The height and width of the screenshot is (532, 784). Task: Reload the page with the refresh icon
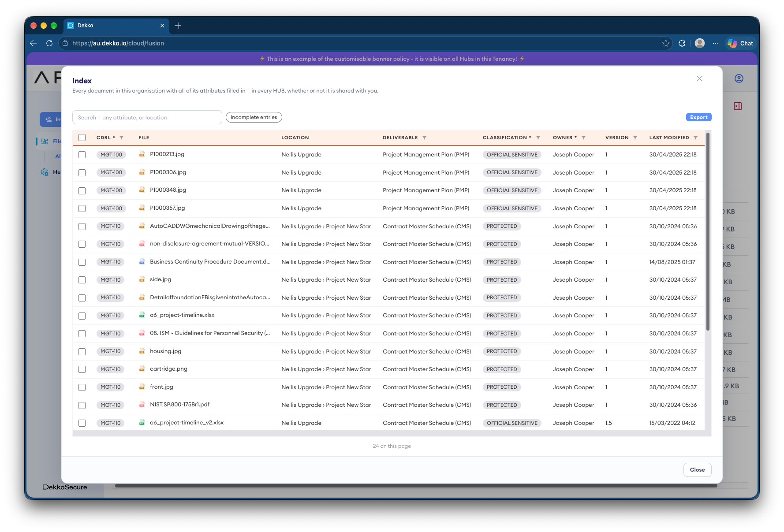point(49,43)
